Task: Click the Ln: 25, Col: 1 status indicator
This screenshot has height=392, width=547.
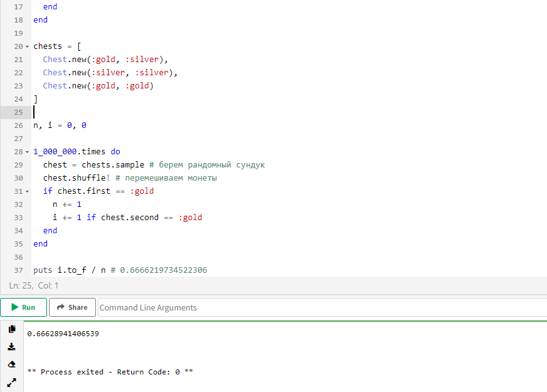Action: point(34,285)
